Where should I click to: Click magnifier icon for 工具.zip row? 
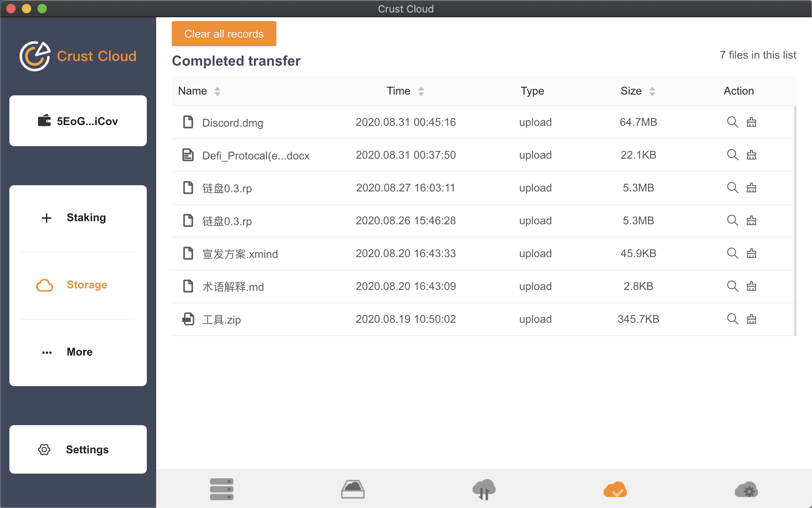coord(732,319)
